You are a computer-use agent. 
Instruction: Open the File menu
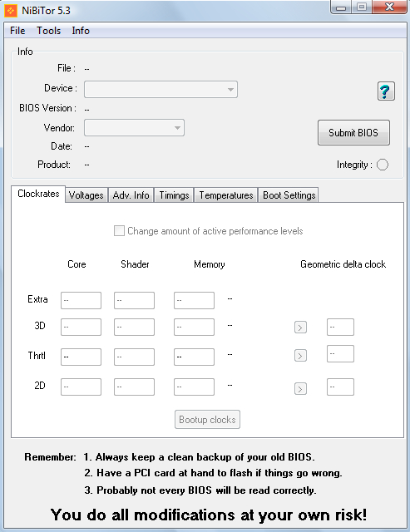click(x=17, y=31)
